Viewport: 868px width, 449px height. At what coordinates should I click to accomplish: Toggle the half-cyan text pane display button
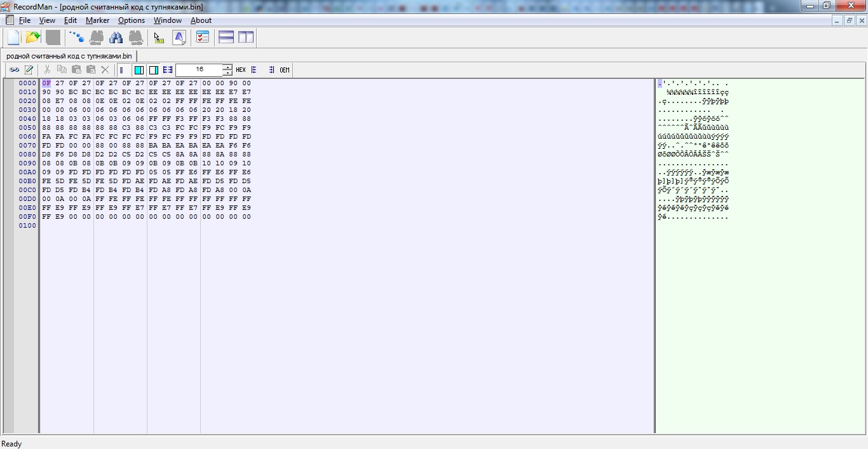point(154,70)
